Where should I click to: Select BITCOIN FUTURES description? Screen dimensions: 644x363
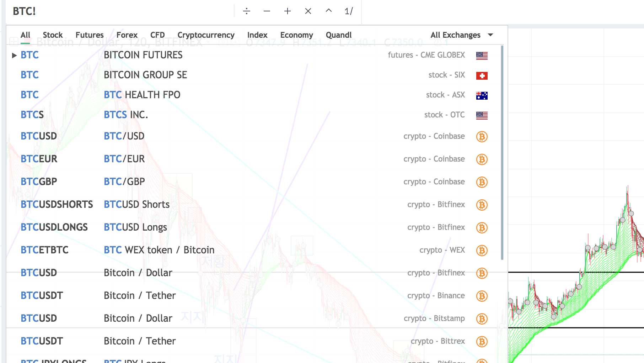pos(143,55)
